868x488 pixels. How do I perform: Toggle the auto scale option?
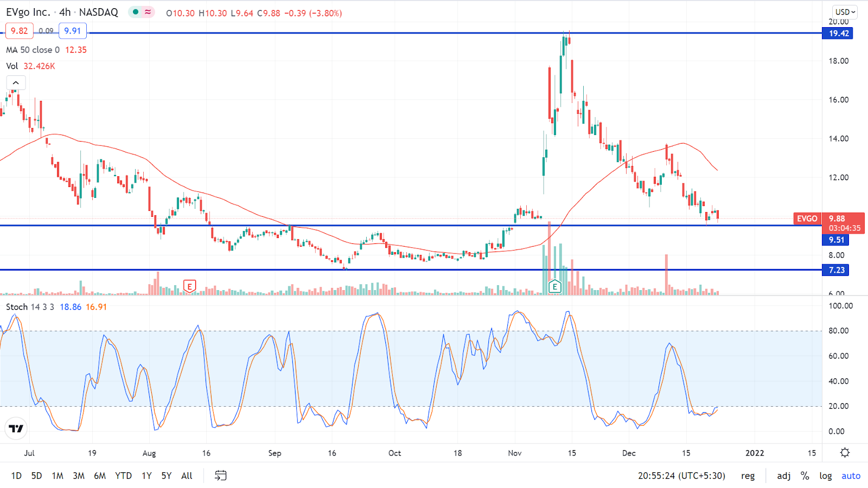point(851,476)
